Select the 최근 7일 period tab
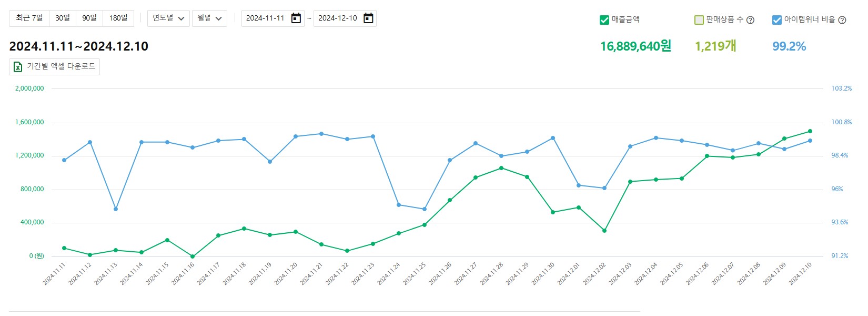 click(29, 18)
